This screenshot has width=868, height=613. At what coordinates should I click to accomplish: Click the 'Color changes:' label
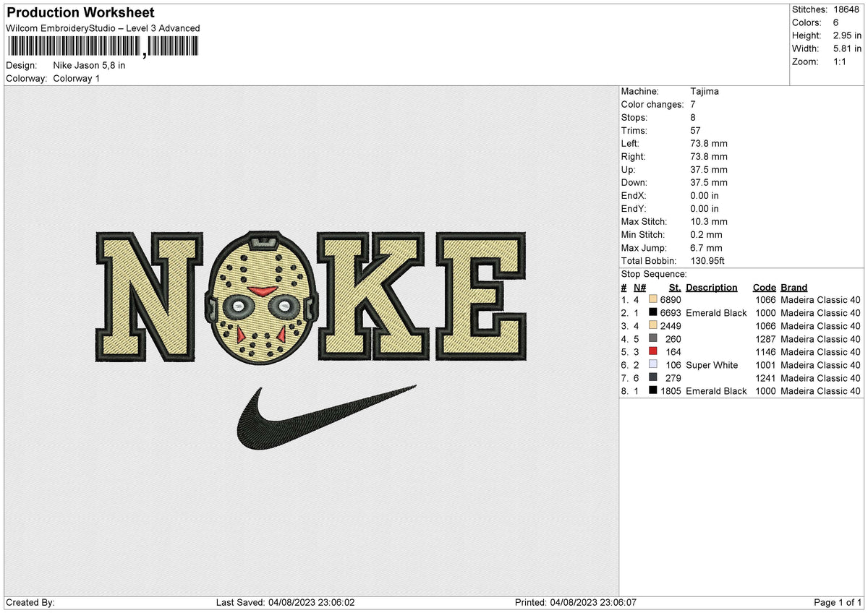tap(652, 104)
